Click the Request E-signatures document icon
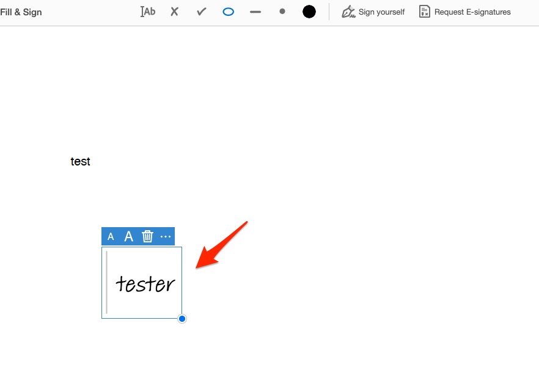The image size is (539, 392). [x=424, y=12]
